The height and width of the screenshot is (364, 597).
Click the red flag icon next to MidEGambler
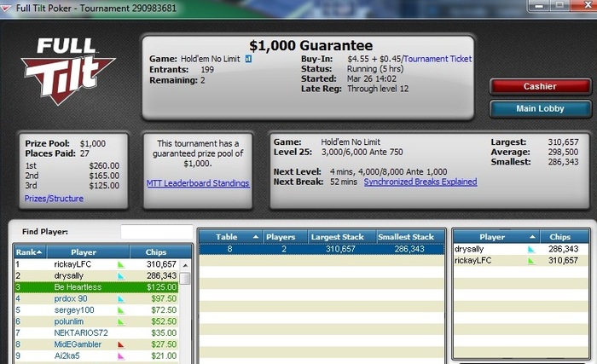(x=121, y=344)
